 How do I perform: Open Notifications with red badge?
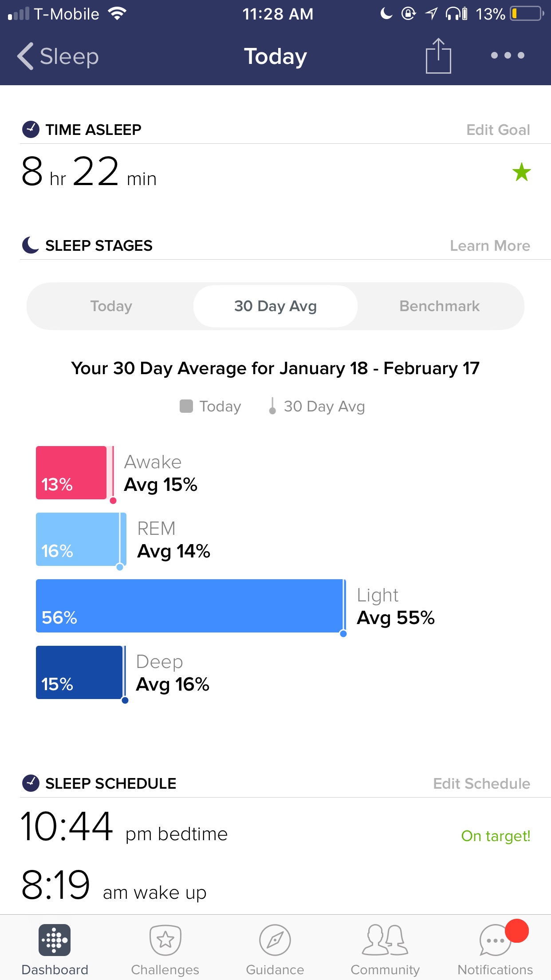pos(495,948)
